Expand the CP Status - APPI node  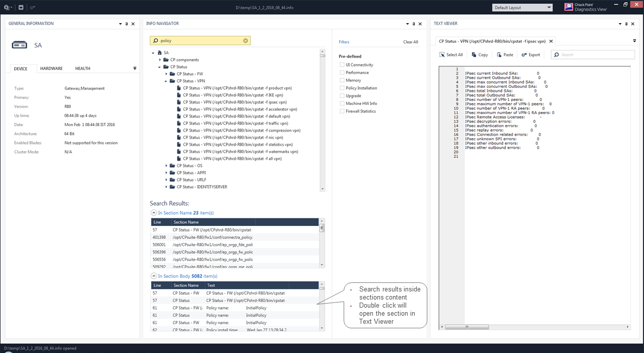(166, 173)
